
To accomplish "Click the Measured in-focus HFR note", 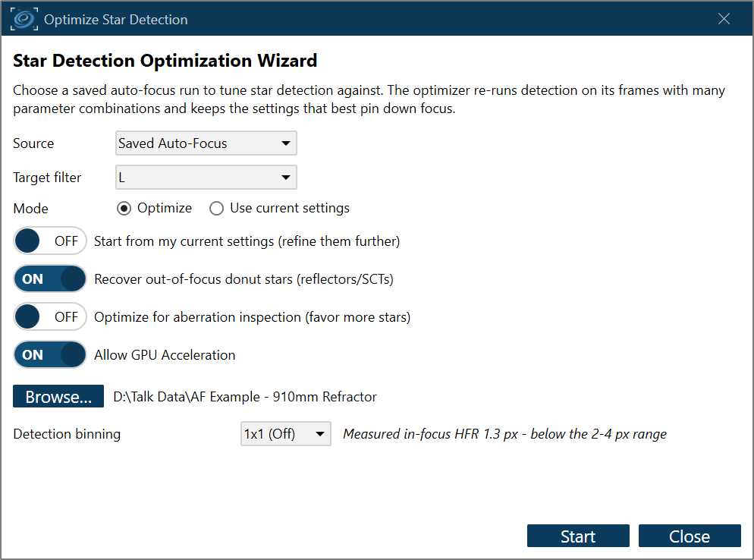I will point(504,434).
